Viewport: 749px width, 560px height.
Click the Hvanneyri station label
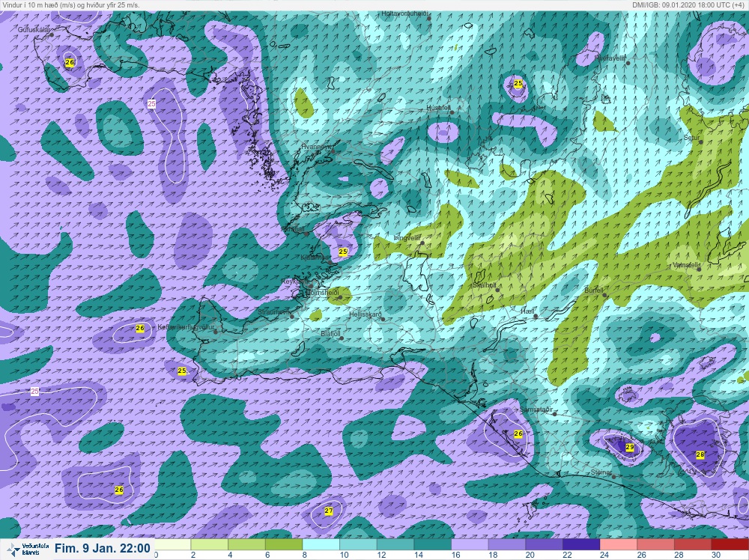coord(316,147)
